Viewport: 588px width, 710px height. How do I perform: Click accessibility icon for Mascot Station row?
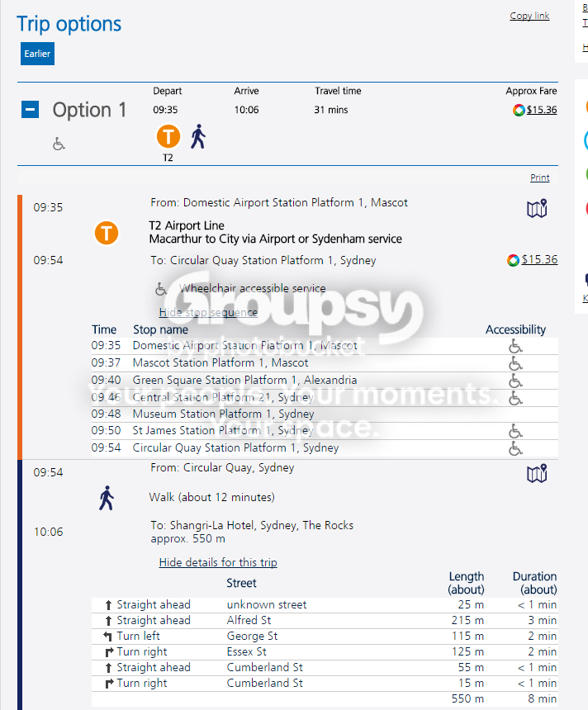tap(515, 363)
